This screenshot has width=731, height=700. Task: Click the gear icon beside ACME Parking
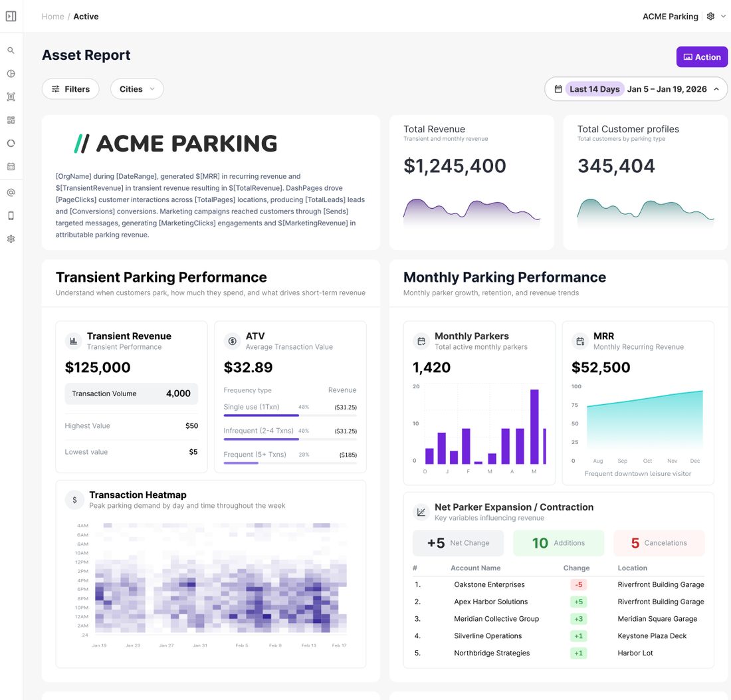click(x=710, y=17)
